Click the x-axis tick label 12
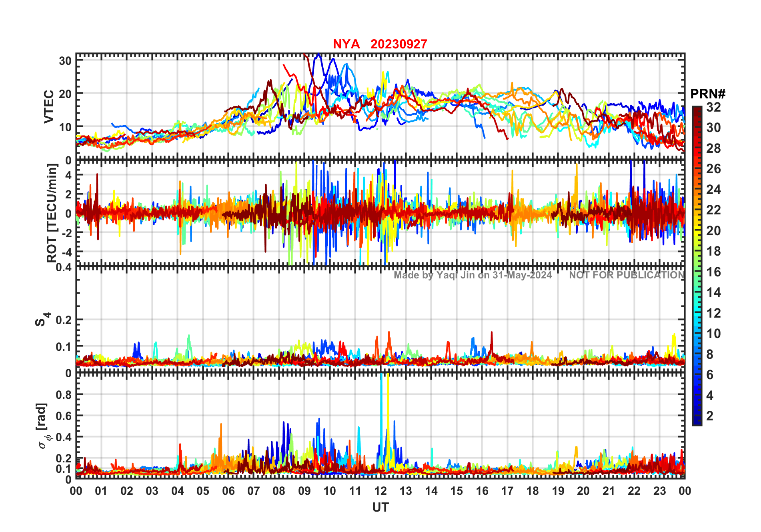Viewport: 761px width, 532px height. pyautogui.click(x=380, y=491)
